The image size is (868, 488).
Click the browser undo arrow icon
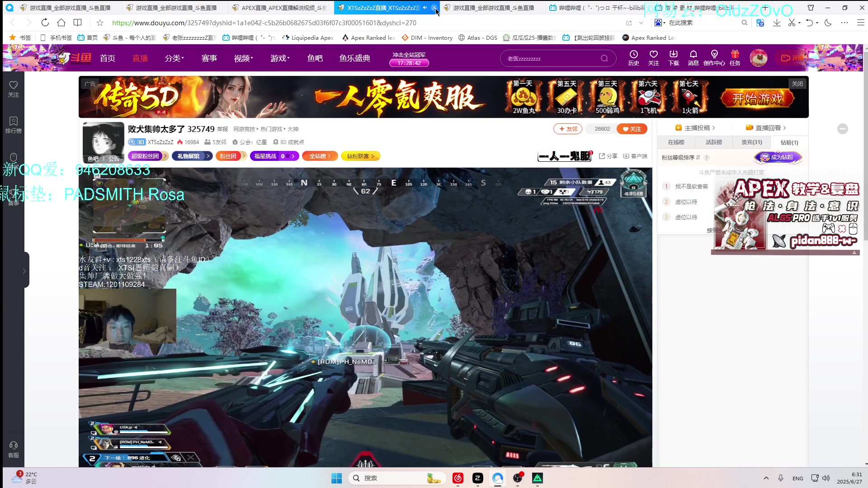click(809, 23)
